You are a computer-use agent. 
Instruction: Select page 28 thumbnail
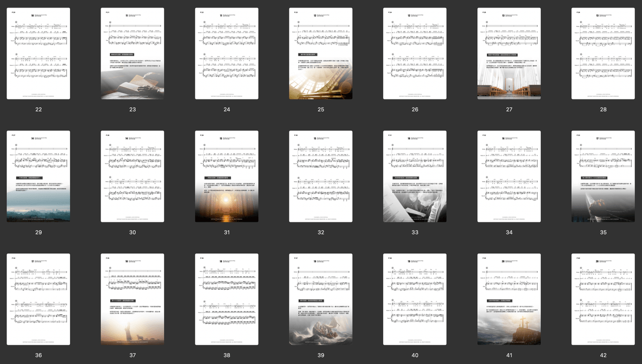coord(603,53)
